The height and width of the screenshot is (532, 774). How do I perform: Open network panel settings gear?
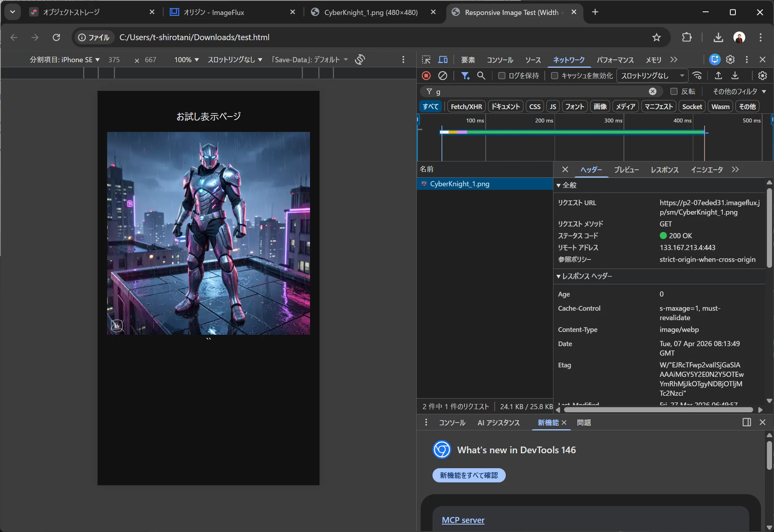pos(763,76)
